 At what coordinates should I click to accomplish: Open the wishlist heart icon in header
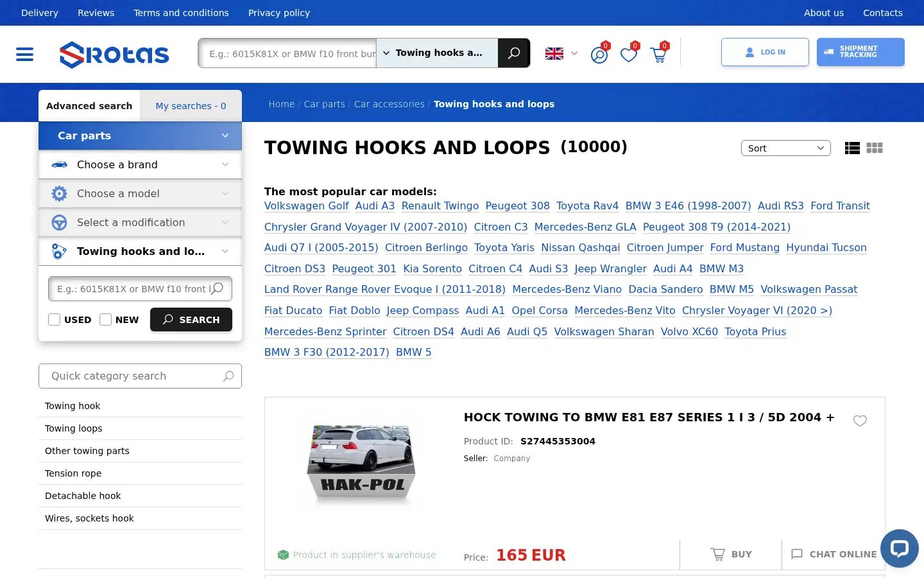629,55
